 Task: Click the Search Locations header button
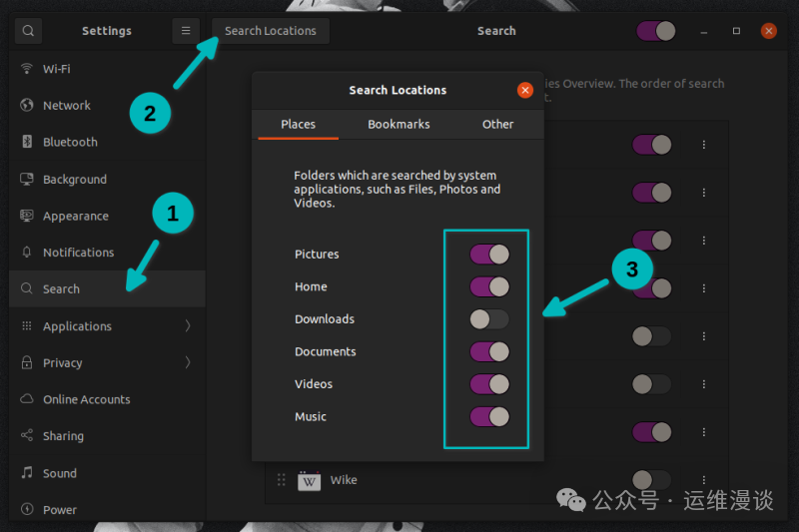(271, 31)
